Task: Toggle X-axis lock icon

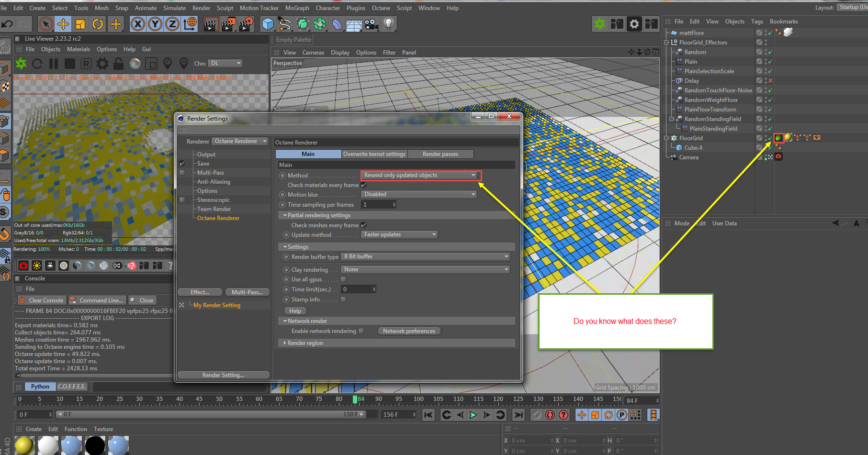Action: [x=138, y=24]
